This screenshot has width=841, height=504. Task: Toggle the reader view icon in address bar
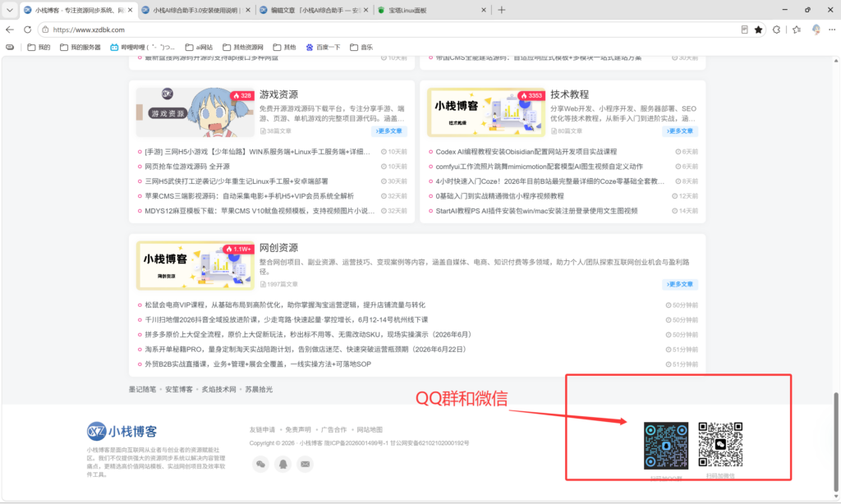point(744,30)
